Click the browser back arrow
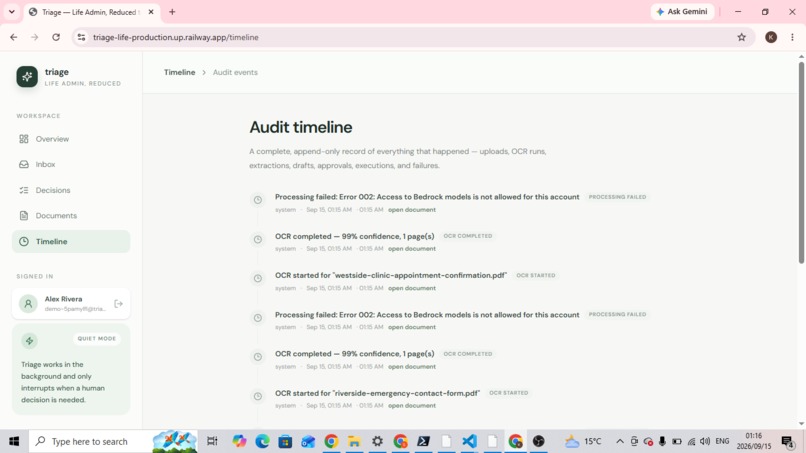Screen dimensions: 806x453 click(14, 37)
